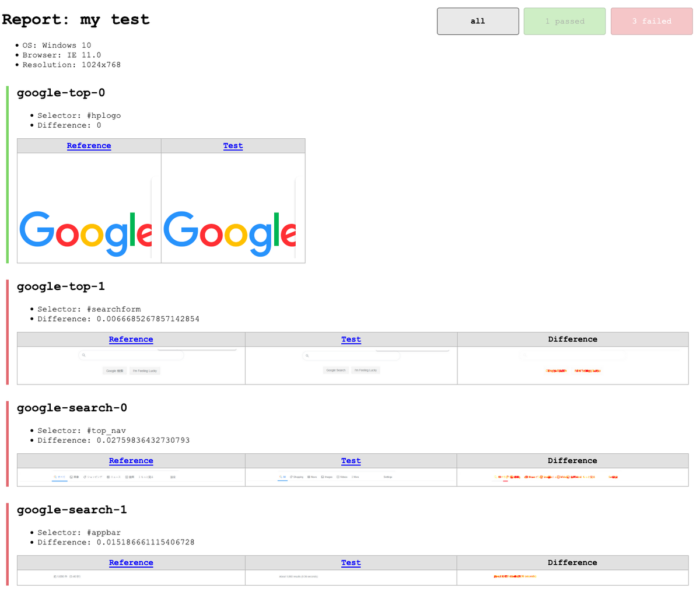View the google-search-1 difference image
This screenshot has width=700, height=605.
[573, 577]
